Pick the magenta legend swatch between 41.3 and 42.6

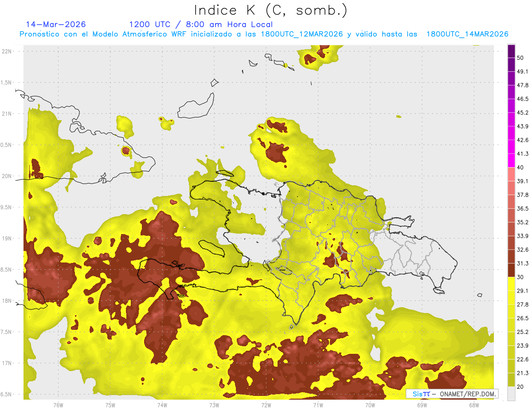coord(511,147)
